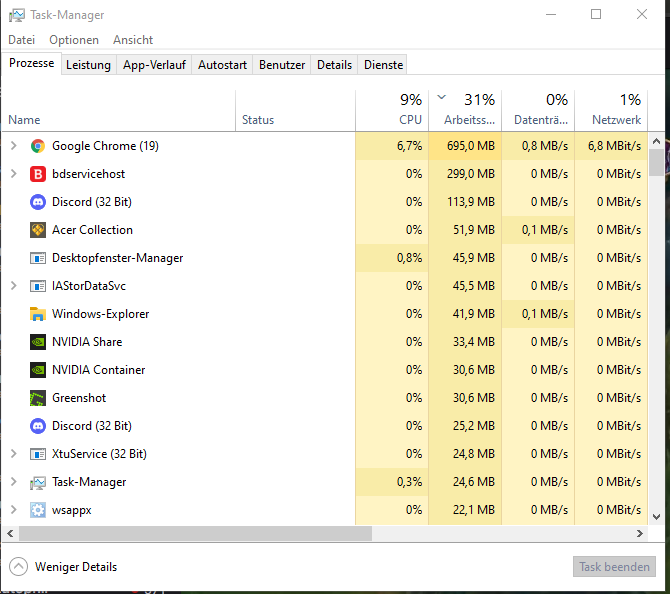Collapse view with Weniger Details
Viewport: 670px width, 594px height.
coord(63,567)
